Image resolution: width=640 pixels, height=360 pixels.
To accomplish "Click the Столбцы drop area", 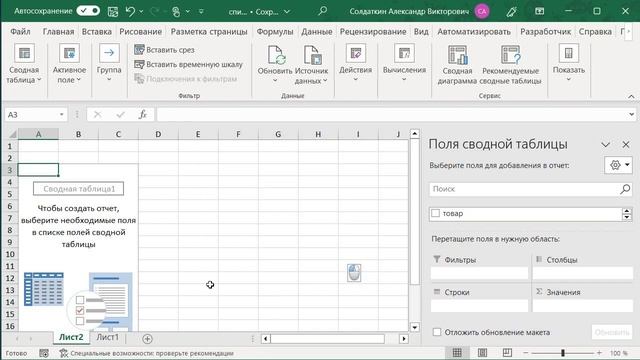I will (583, 273).
